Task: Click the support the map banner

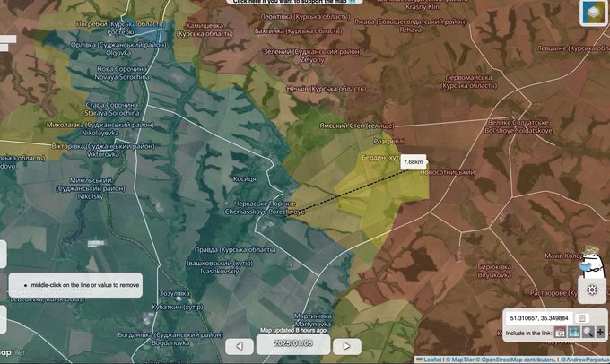Action: coord(294,2)
